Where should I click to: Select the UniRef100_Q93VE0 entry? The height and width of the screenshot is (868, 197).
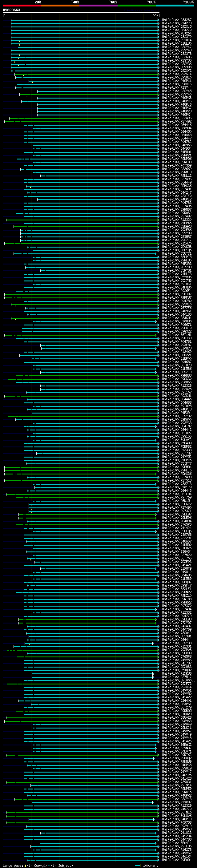(x=176, y=304)
